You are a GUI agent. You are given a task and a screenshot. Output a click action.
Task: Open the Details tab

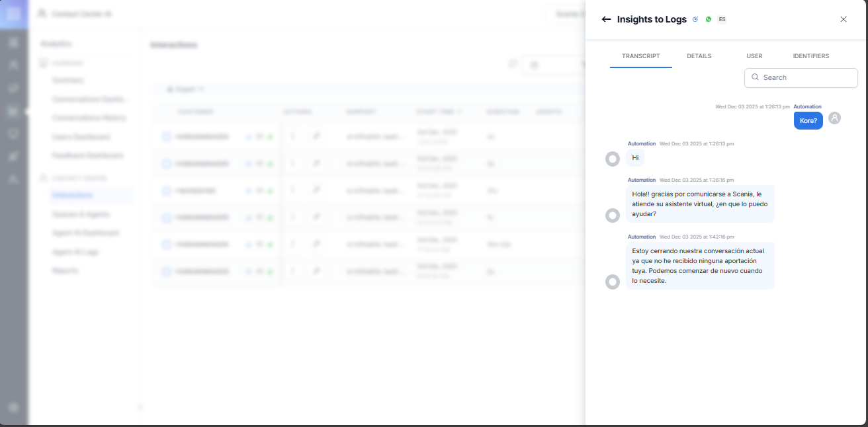[x=699, y=56]
